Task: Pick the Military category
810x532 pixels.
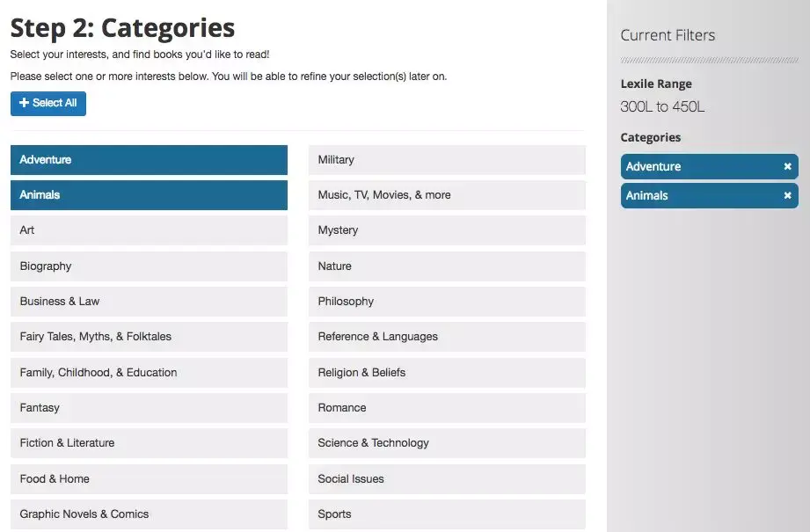Action: pyautogui.click(x=447, y=160)
